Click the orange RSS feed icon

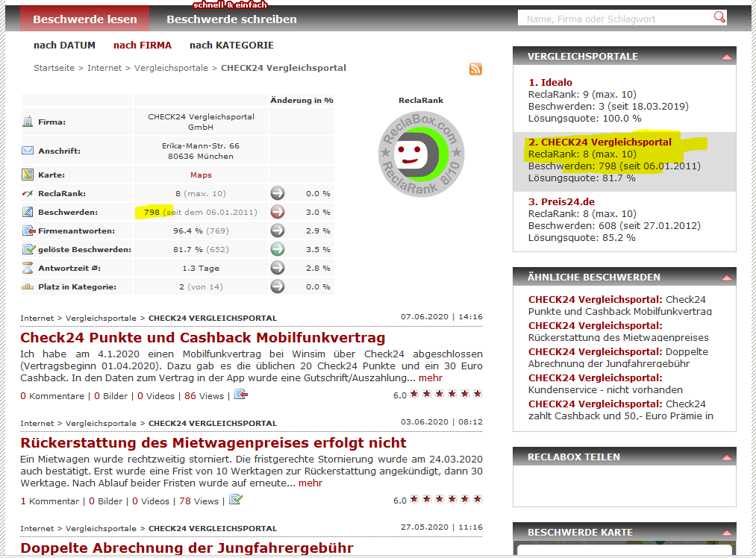[x=475, y=69]
